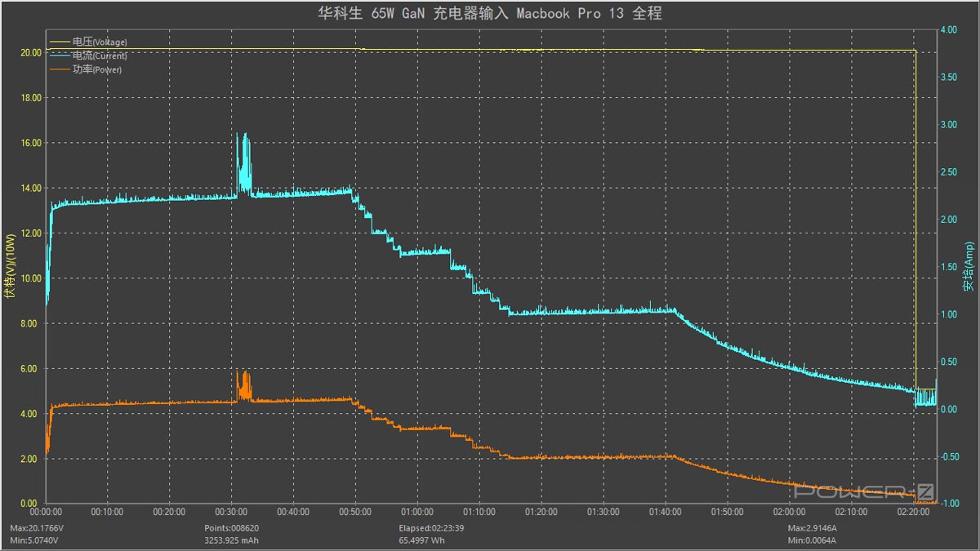980x551 pixels.
Task: Click the 02:20:00 time axis tick
Action: coord(913,512)
